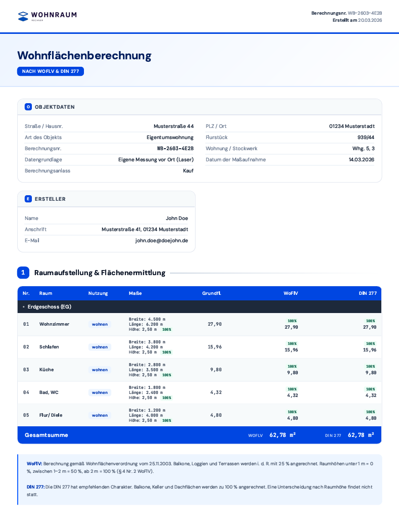This screenshot has height=532, width=399.
Task: Click the Wohnraum logo icon
Action: click(23, 16)
